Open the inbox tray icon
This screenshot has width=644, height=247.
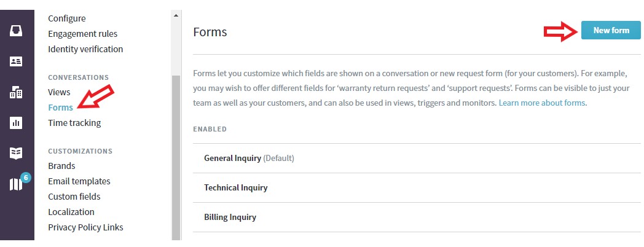17,30
